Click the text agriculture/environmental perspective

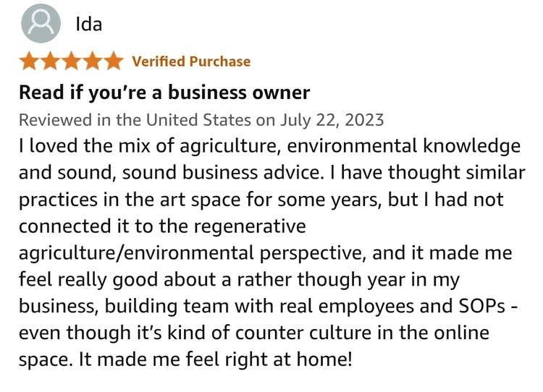[x=193, y=253]
